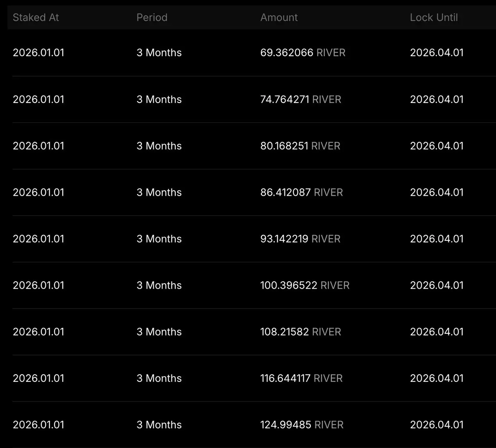Select the Period column header
Viewport: 496px width, 448px height.
click(152, 17)
